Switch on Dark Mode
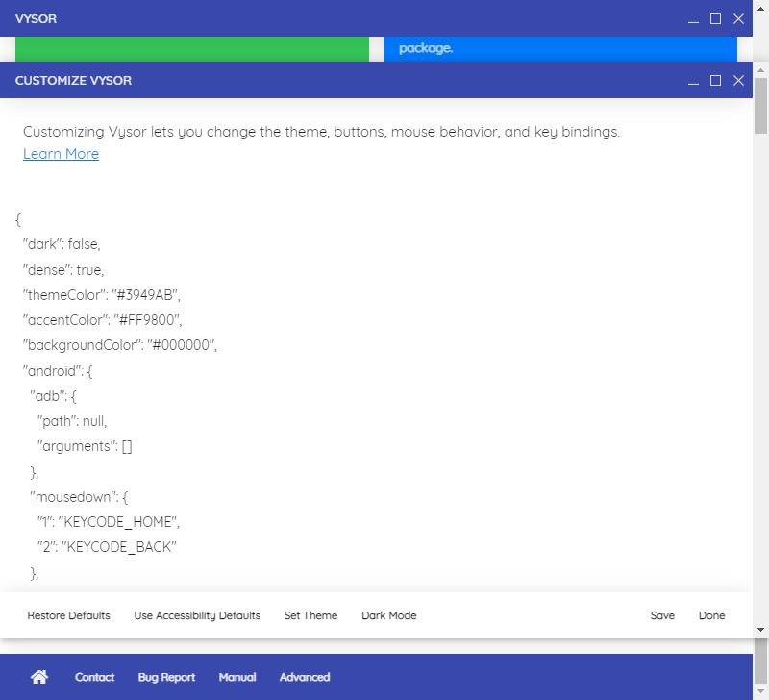This screenshot has width=769, height=700. [x=389, y=615]
